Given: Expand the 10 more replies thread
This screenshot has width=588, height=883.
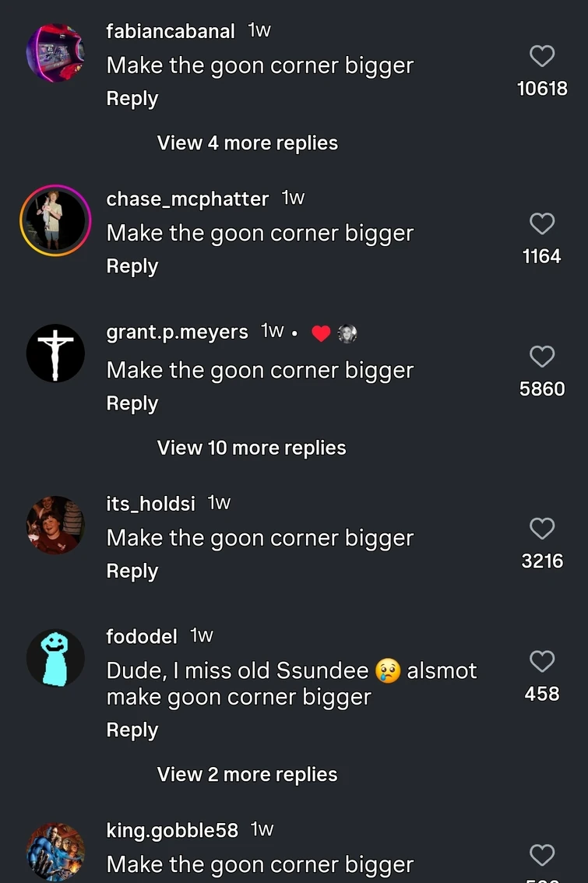Looking at the screenshot, I should point(252,448).
